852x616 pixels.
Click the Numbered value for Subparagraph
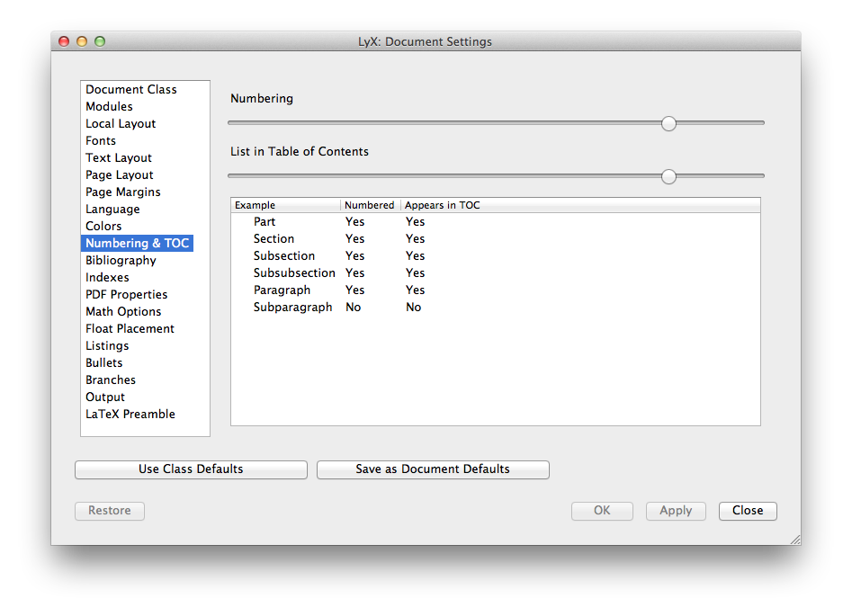coord(354,308)
